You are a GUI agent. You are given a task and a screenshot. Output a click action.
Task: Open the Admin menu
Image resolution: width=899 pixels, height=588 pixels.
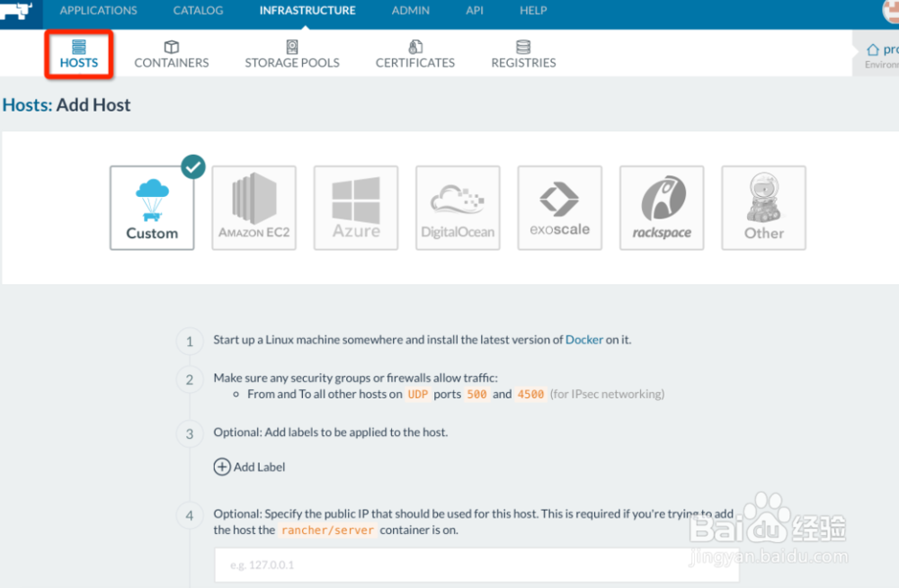(x=411, y=10)
